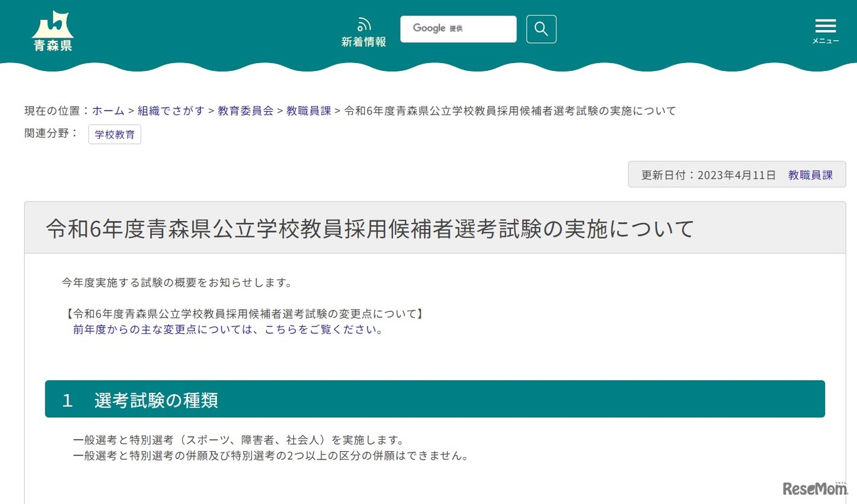Open 組織でさがす from the breadcrumb trail
The image size is (857, 504).
pos(171,110)
